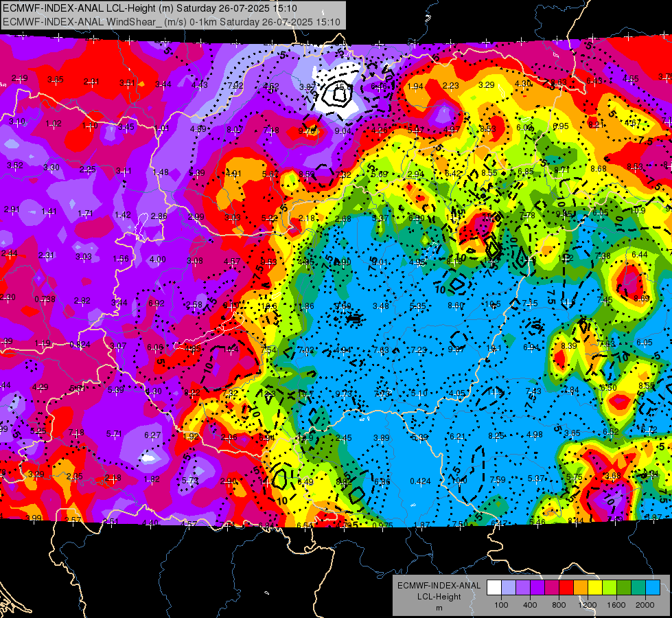
Task: Click the dark green legend swatch
Action: tap(623, 588)
